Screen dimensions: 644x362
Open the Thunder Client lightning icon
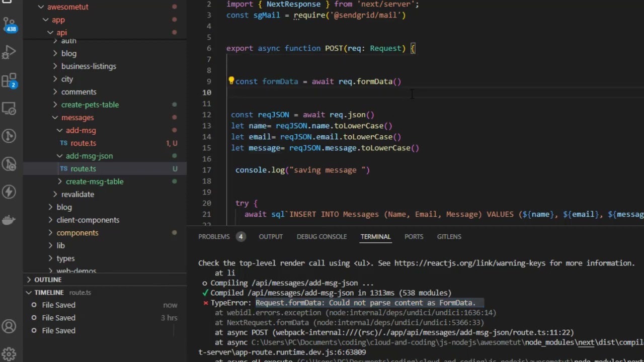pyautogui.click(x=9, y=192)
